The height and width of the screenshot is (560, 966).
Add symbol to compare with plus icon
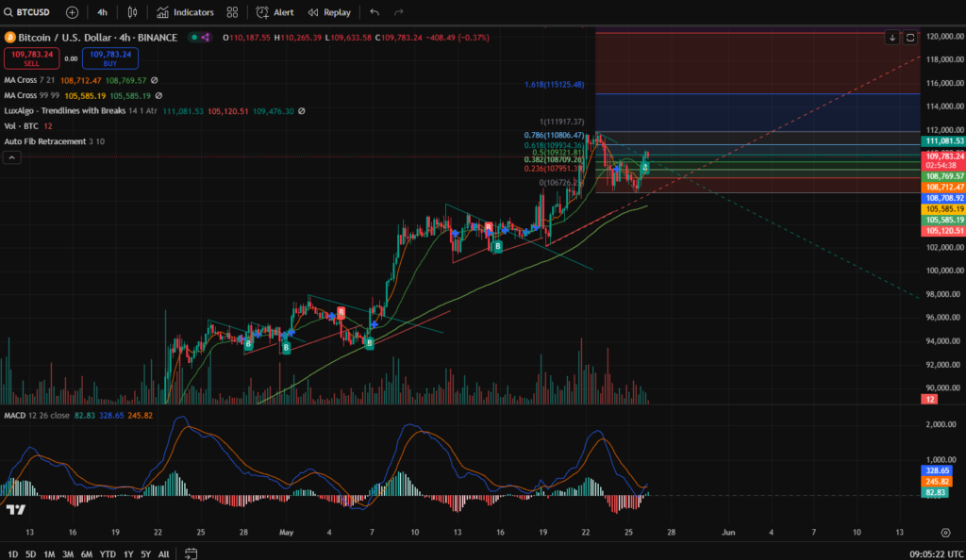click(x=72, y=12)
